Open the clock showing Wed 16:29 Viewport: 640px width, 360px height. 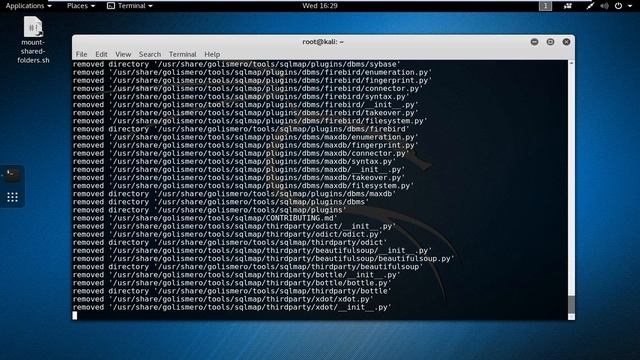320,6
